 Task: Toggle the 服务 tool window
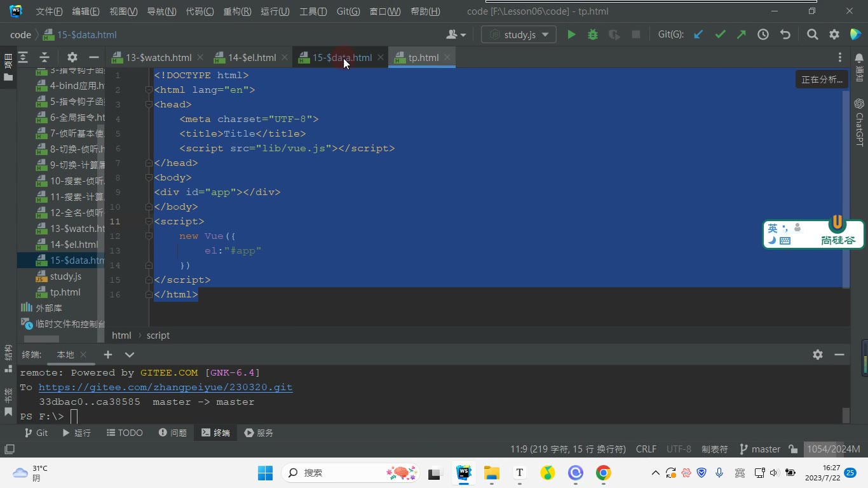[259, 433]
